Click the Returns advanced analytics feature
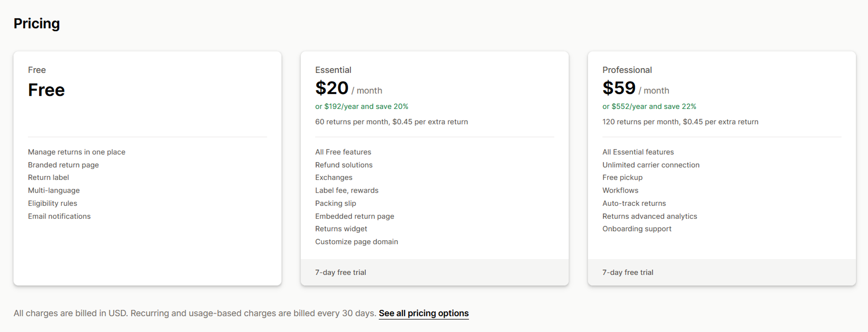868x332 pixels. pyautogui.click(x=649, y=216)
